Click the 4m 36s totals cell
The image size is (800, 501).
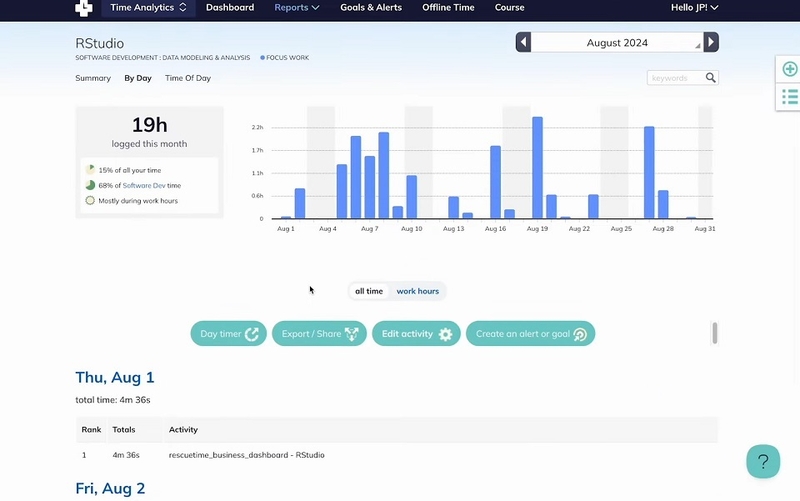[x=126, y=455]
